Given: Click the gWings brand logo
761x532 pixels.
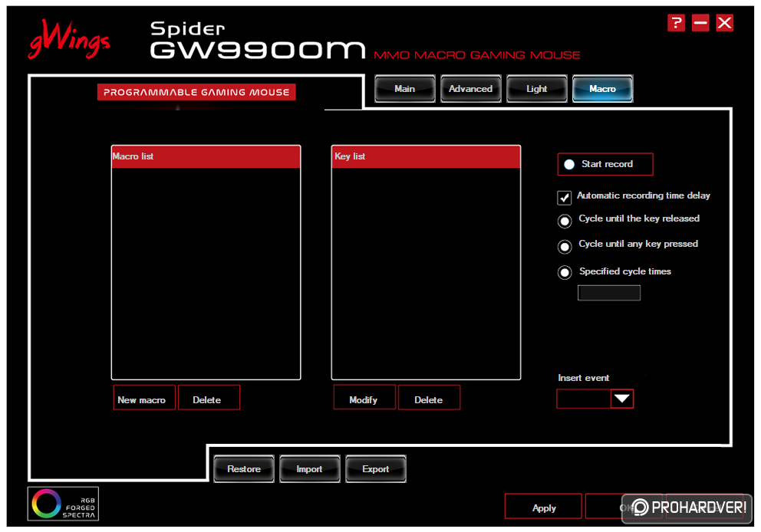Looking at the screenshot, I should tap(69, 40).
